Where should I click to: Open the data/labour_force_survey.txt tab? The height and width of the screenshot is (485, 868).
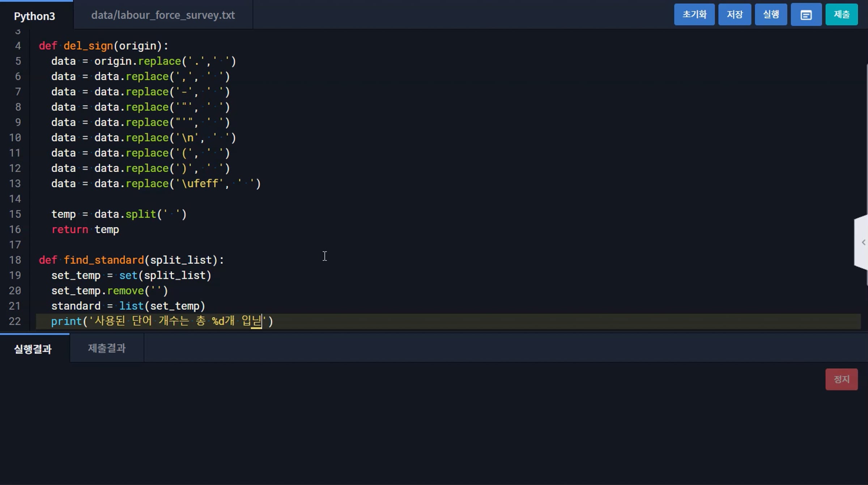[163, 15]
